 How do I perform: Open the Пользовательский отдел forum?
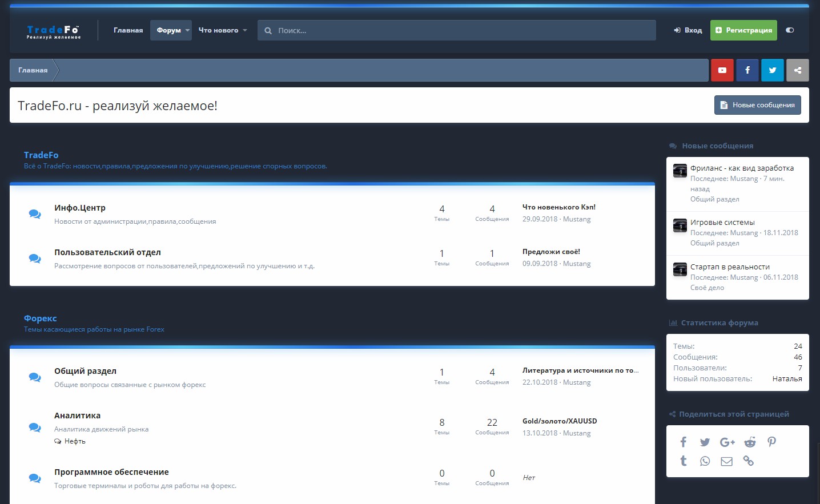[x=107, y=252]
